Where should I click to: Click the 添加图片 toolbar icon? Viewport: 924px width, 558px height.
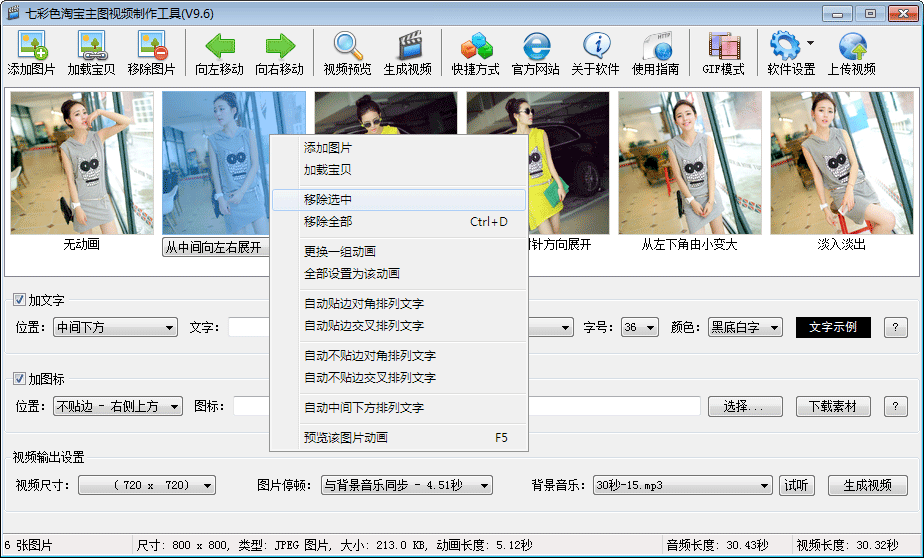[x=31, y=53]
